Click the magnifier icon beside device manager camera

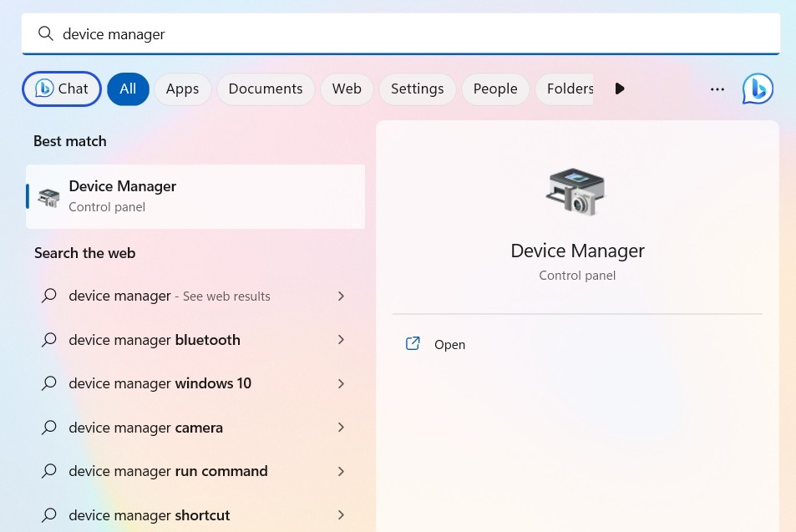(48, 427)
